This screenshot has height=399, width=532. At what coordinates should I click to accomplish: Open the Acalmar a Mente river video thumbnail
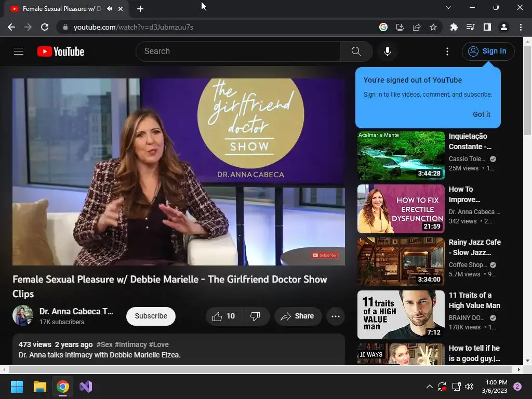(401, 156)
